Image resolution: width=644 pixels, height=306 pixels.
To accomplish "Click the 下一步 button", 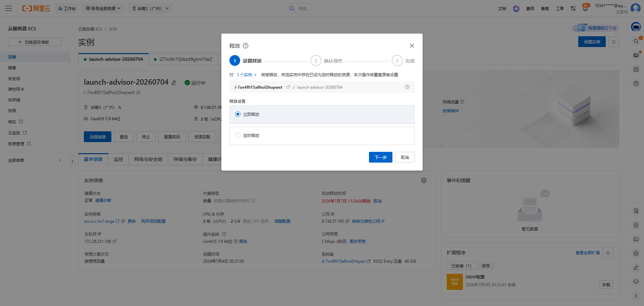I will (x=380, y=157).
